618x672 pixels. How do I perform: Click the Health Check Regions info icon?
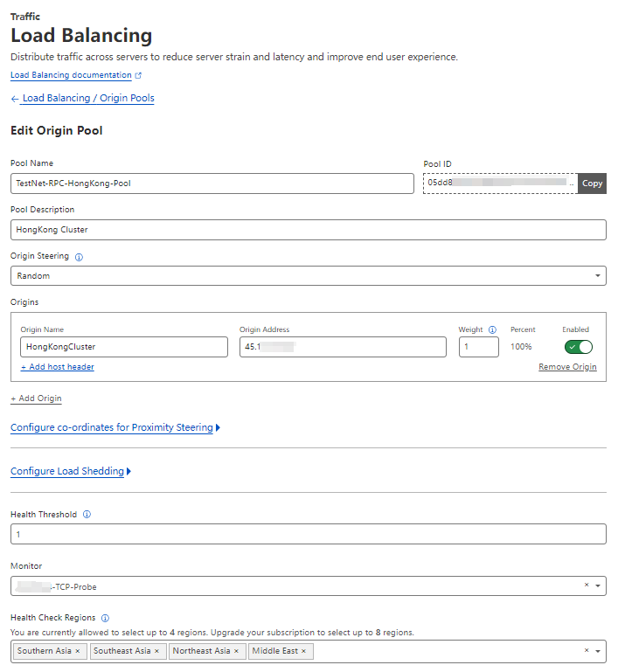pos(105,618)
